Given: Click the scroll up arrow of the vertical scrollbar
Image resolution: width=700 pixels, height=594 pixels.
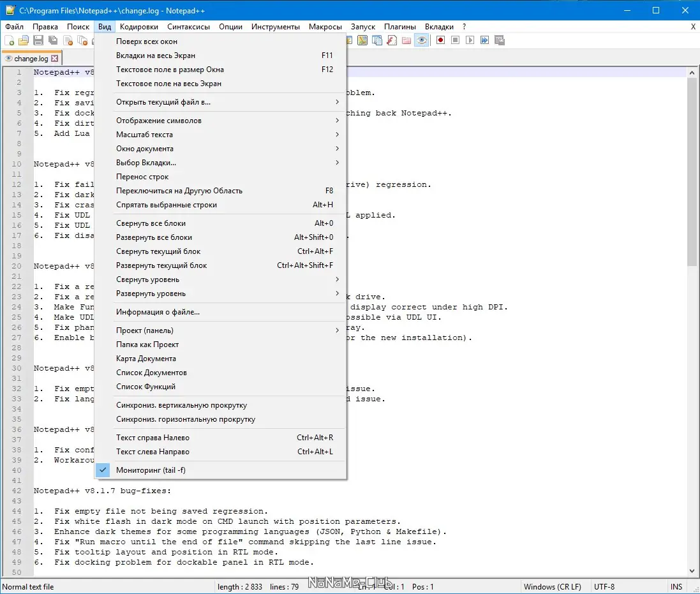Looking at the screenshot, I should [692, 73].
